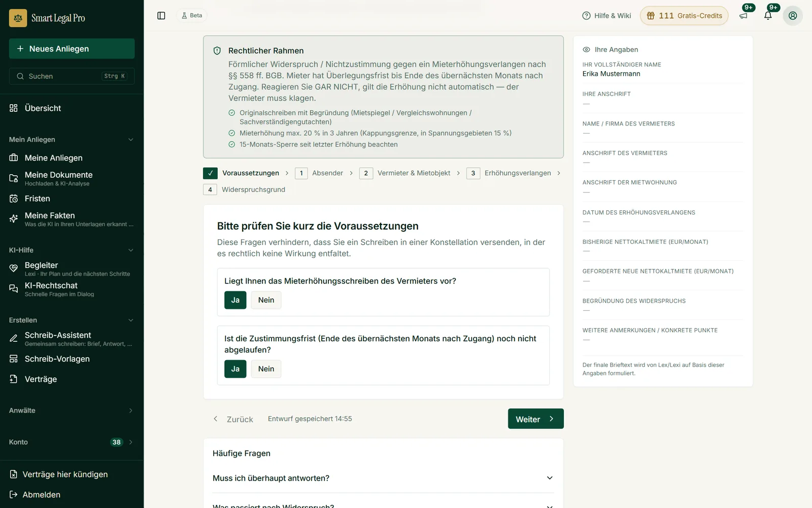The width and height of the screenshot is (812, 508).
Task: Collapse the Mein Anliegen section
Action: [72, 140]
